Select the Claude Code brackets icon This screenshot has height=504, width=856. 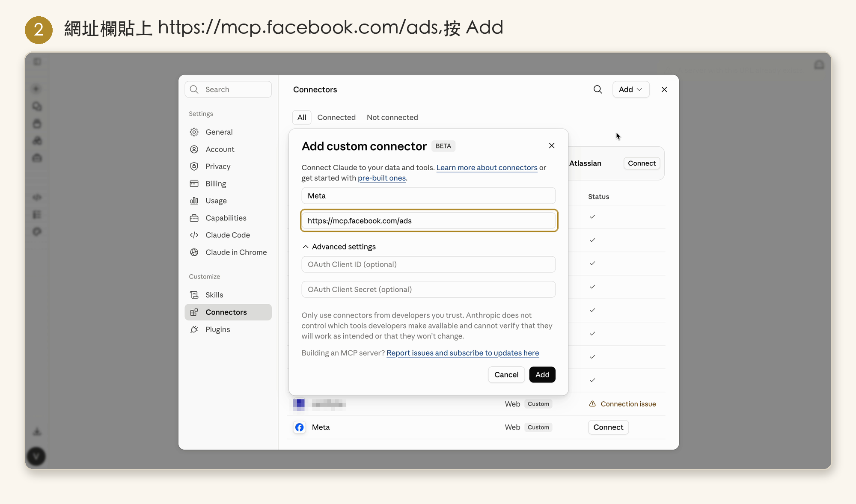(194, 235)
